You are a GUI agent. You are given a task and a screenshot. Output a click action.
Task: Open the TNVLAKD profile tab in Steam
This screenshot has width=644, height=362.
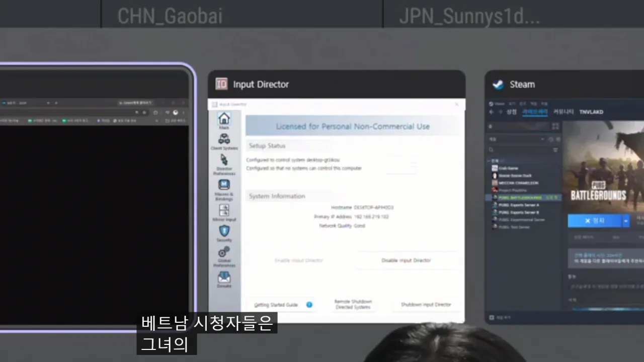pyautogui.click(x=591, y=112)
